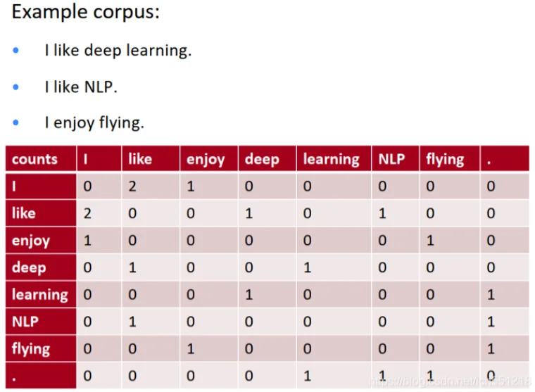535x392 pixels.
Task: Click the 'I enjoy flying.' line
Action: point(94,123)
